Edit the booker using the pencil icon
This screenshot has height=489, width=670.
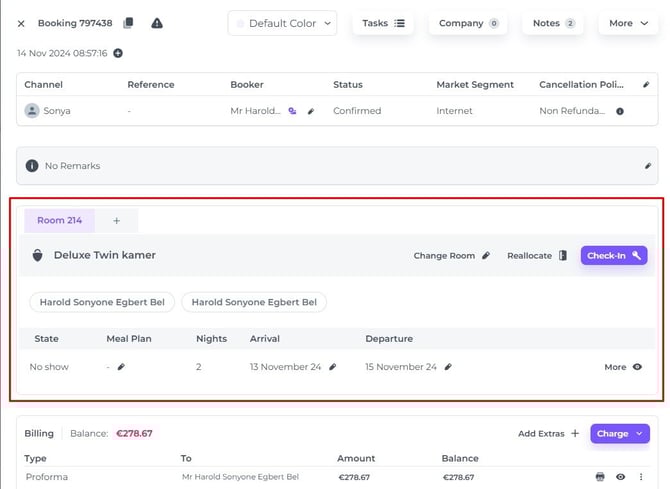pos(310,111)
